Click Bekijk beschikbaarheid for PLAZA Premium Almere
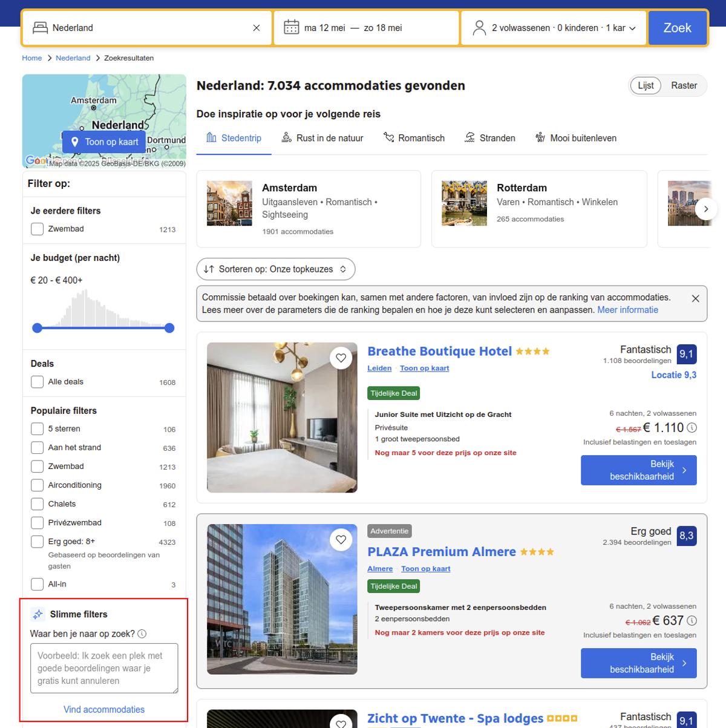Image resolution: width=726 pixels, height=728 pixels. pos(638,663)
